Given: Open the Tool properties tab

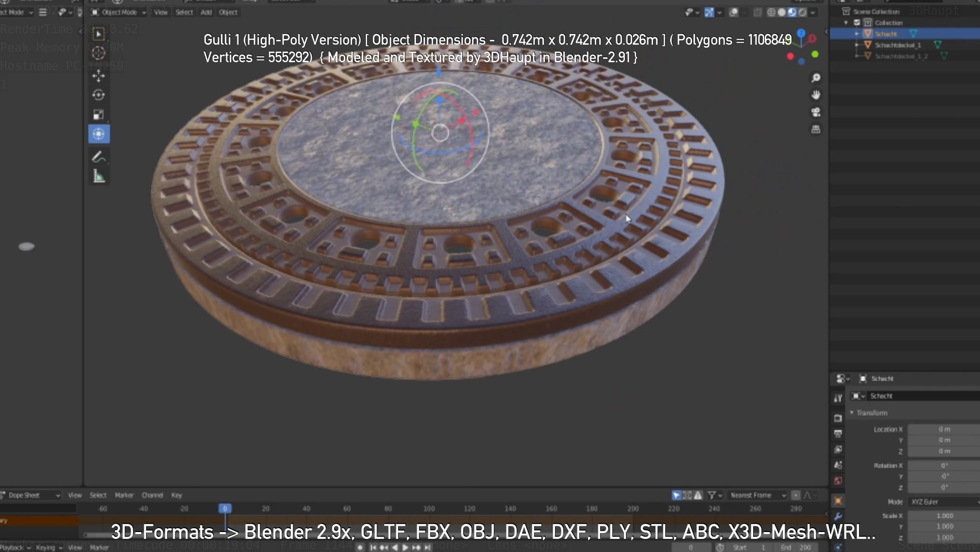Looking at the screenshot, I should tap(838, 398).
